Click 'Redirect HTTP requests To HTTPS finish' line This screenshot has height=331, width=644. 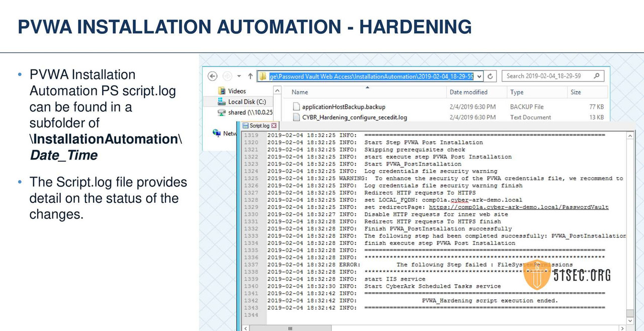432,221
